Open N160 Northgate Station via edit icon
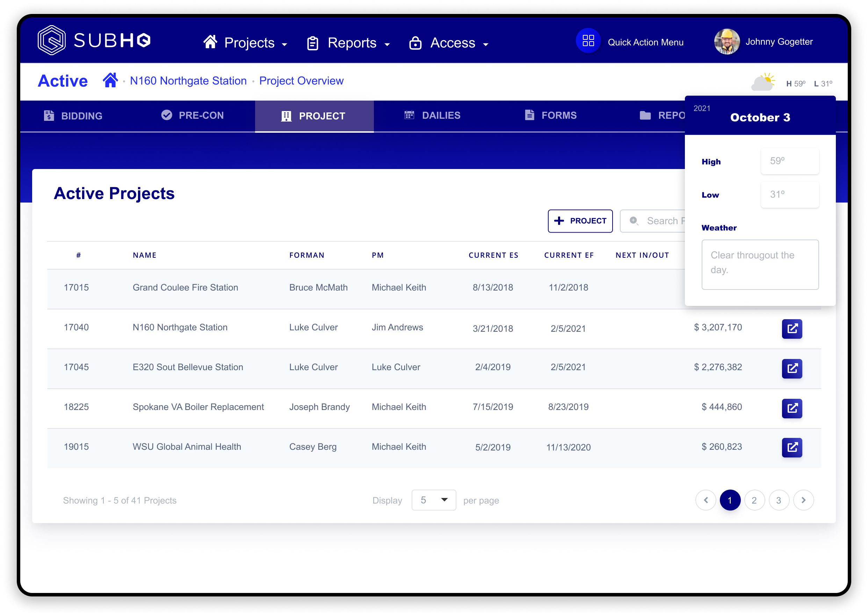Screen dimensions: 868x616 point(792,329)
